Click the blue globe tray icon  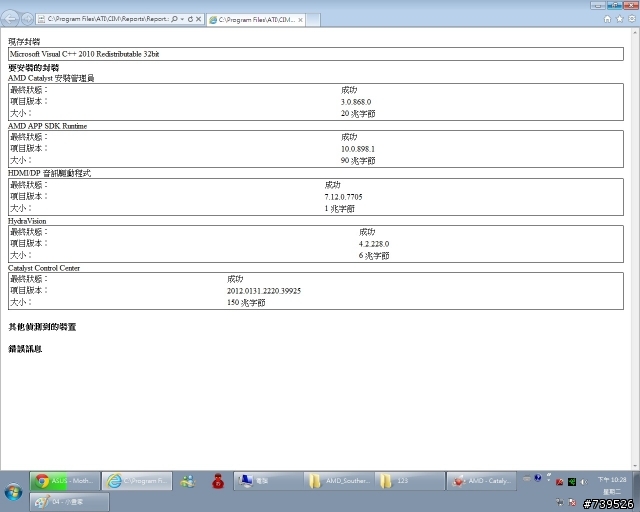click(538, 477)
